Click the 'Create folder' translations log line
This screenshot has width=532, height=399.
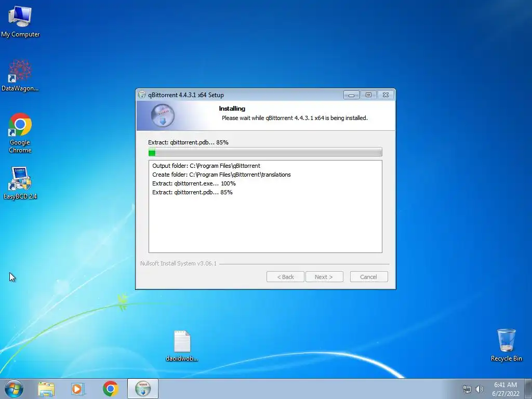pos(221,175)
